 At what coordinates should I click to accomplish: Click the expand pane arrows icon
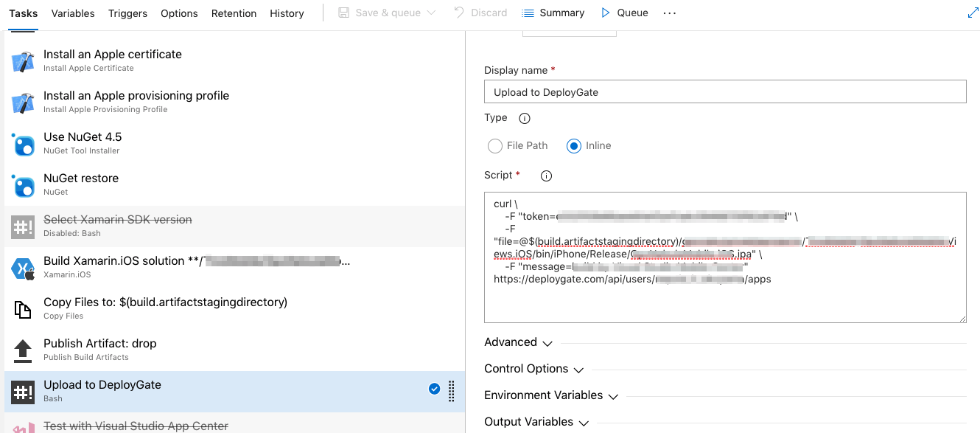coord(973,13)
